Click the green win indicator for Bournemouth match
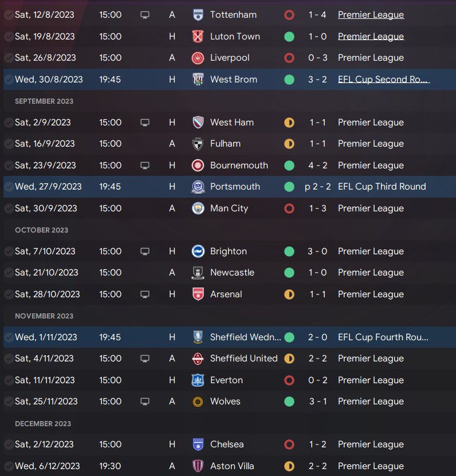Screen dimensions: 456x476 point(289,166)
